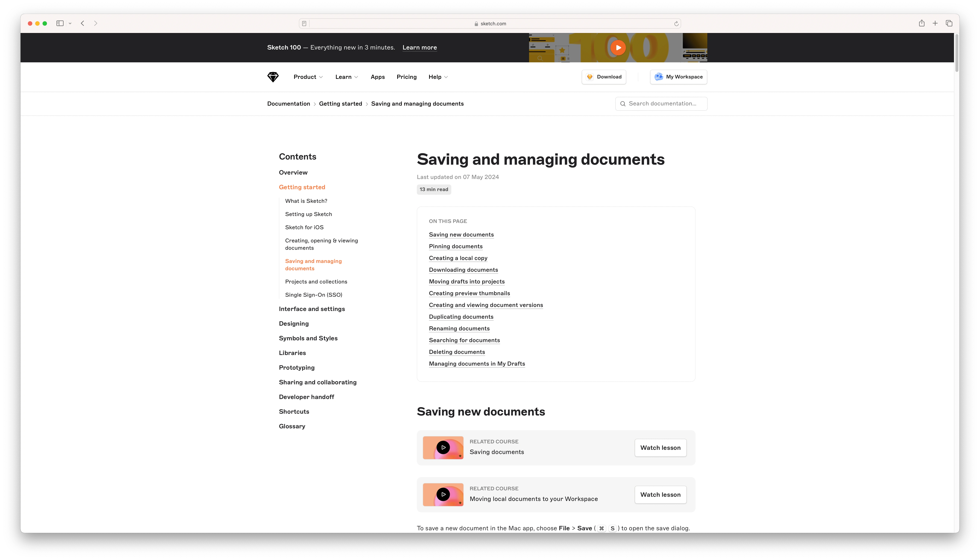Open the Learn dropdown menu
The width and height of the screenshot is (980, 560).
pos(347,77)
